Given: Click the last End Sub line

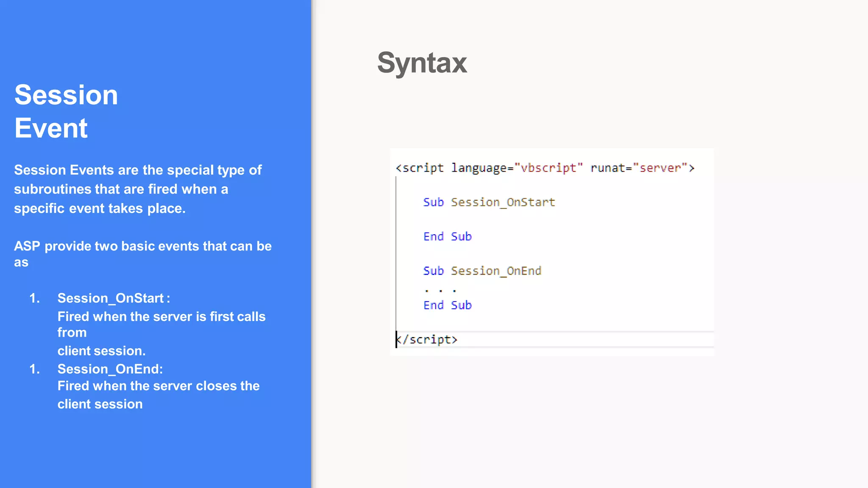Looking at the screenshot, I should [447, 305].
